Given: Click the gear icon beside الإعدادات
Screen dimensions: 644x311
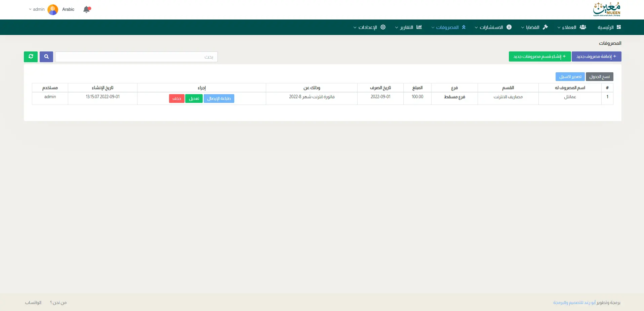Looking at the screenshot, I should (x=383, y=27).
